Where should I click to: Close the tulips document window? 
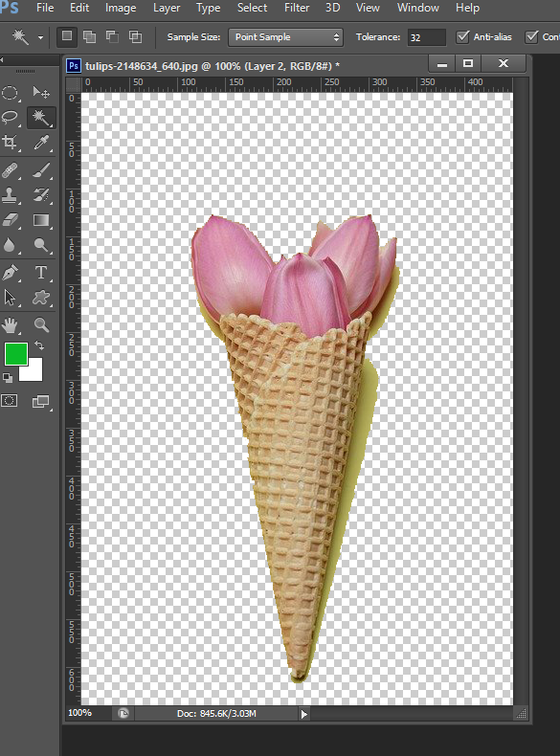[504, 64]
